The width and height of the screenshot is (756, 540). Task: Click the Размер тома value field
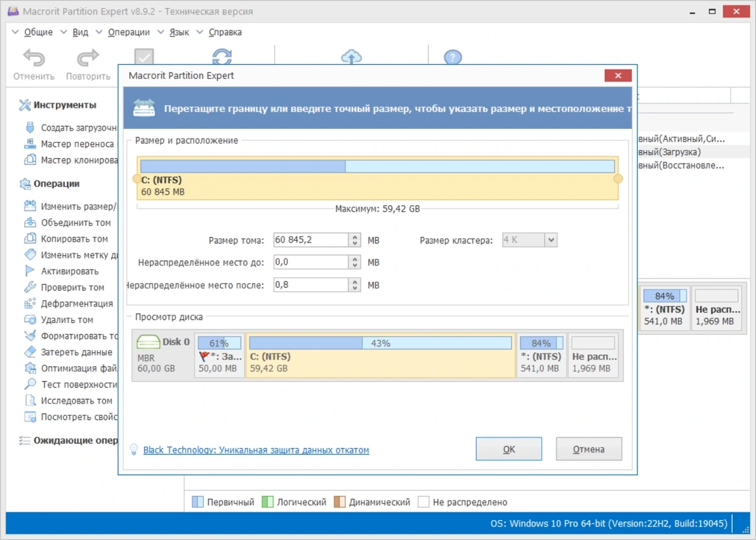pyautogui.click(x=311, y=240)
